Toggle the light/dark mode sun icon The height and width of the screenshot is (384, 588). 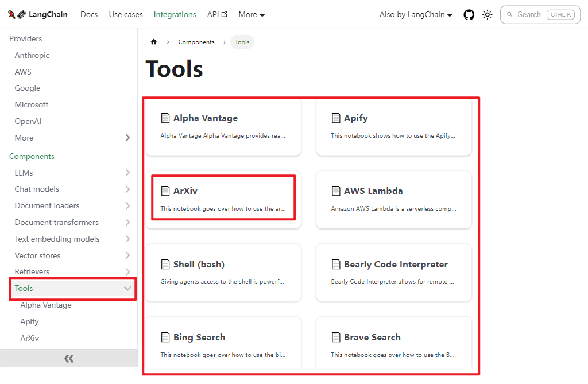point(488,15)
